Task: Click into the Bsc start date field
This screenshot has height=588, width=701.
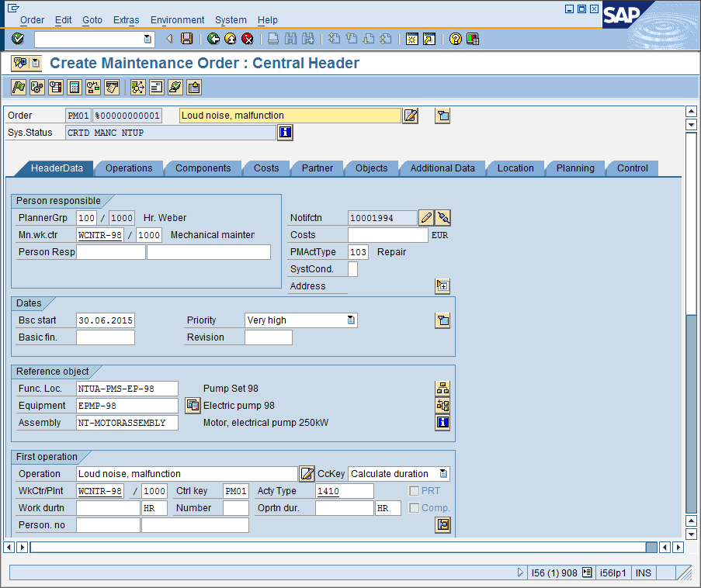Action: pos(105,320)
